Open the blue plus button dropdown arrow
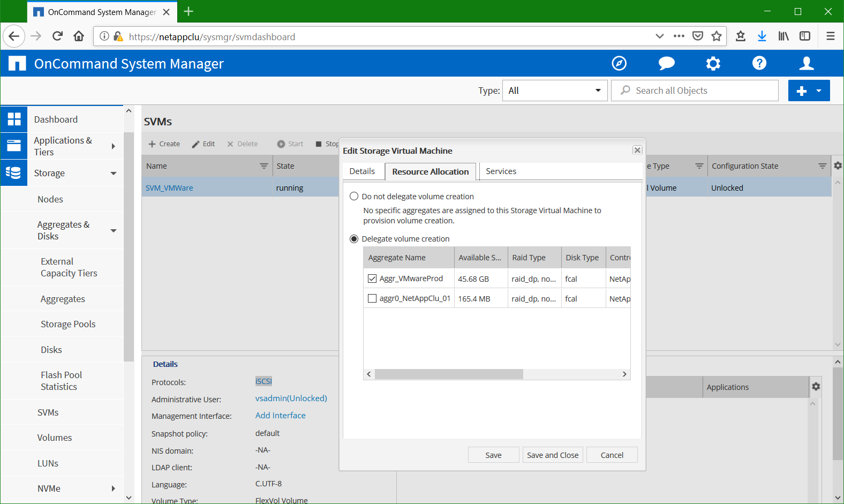The height and width of the screenshot is (504, 844). (819, 91)
